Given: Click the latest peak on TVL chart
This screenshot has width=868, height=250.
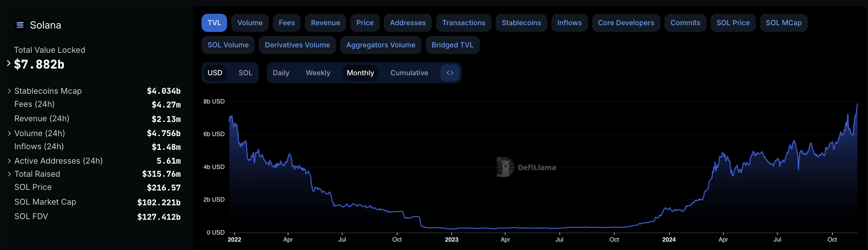Looking at the screenshot, I should point(857,104).
